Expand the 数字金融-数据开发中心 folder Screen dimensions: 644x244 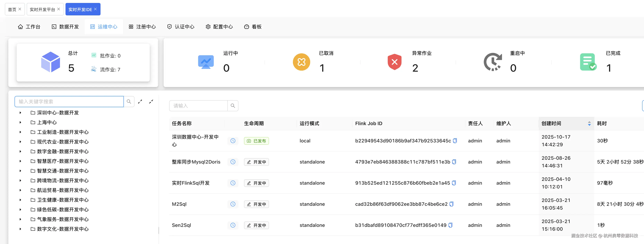[20, 152]
